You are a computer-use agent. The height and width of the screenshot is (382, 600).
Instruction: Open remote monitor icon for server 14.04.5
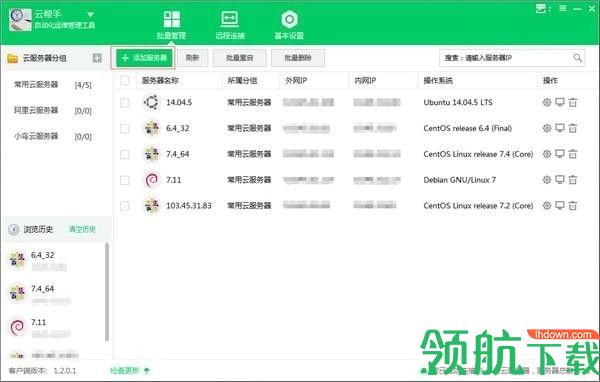coord(560,102)
